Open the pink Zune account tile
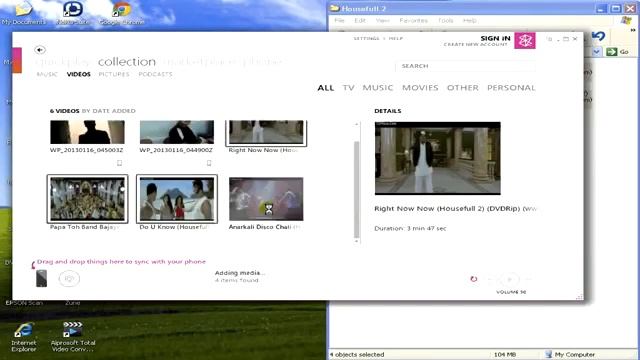 (524, 41)
